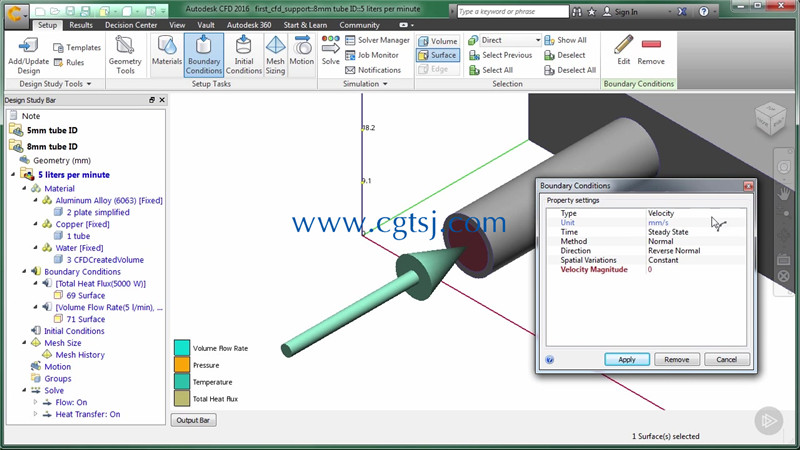Expand the Flow: On node

coord(35,402)
